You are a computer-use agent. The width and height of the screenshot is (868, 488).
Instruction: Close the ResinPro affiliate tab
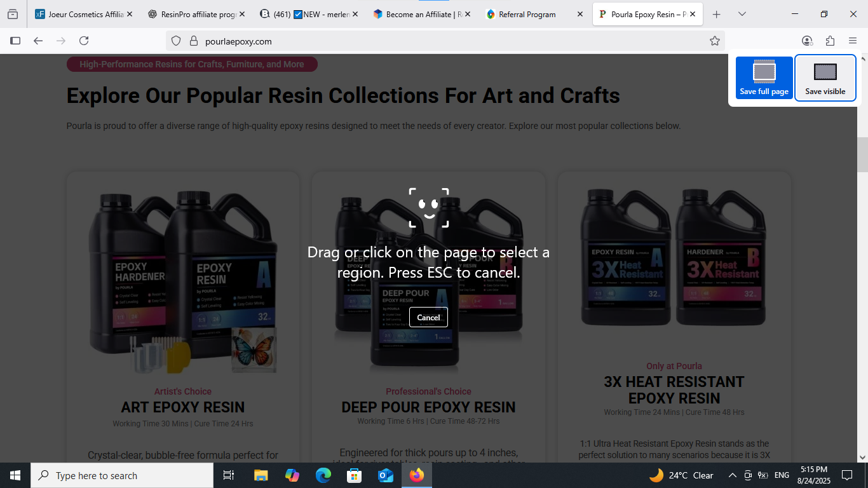pos(243,14)
